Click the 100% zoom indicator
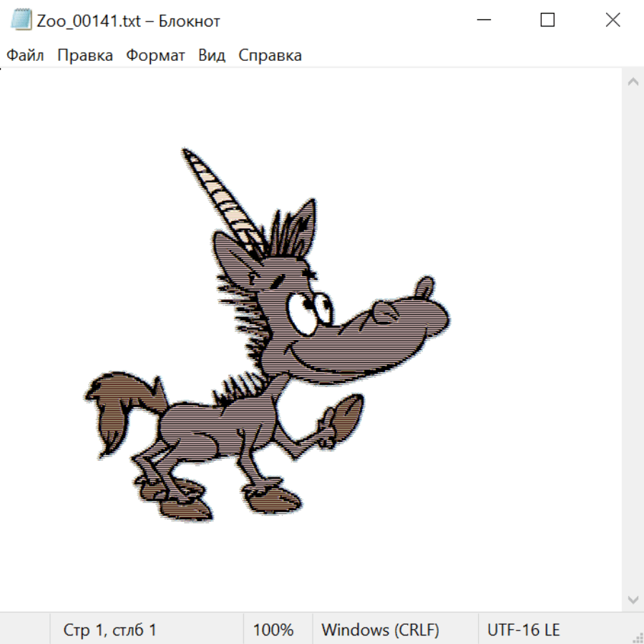 pos(273,630)
